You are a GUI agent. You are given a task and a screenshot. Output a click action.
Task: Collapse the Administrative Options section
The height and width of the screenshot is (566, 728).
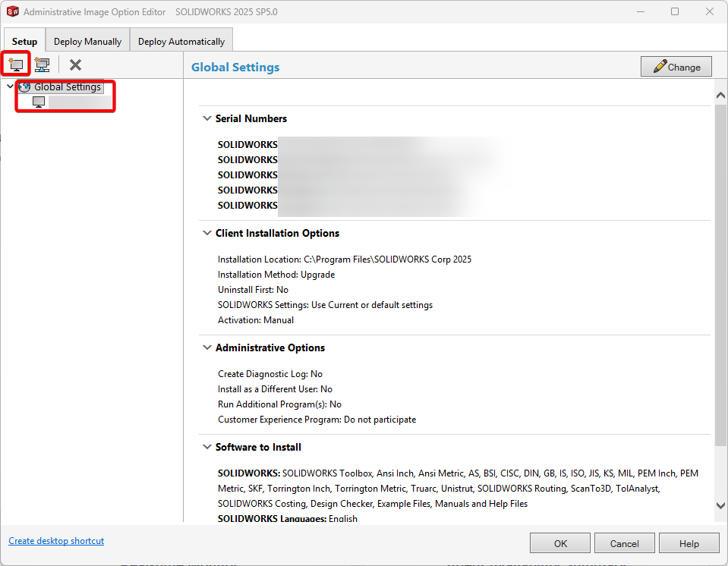(x=207, y=347)
